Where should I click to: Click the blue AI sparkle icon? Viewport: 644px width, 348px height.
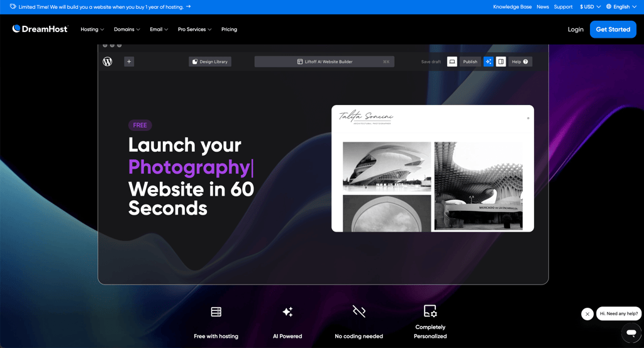488,62
